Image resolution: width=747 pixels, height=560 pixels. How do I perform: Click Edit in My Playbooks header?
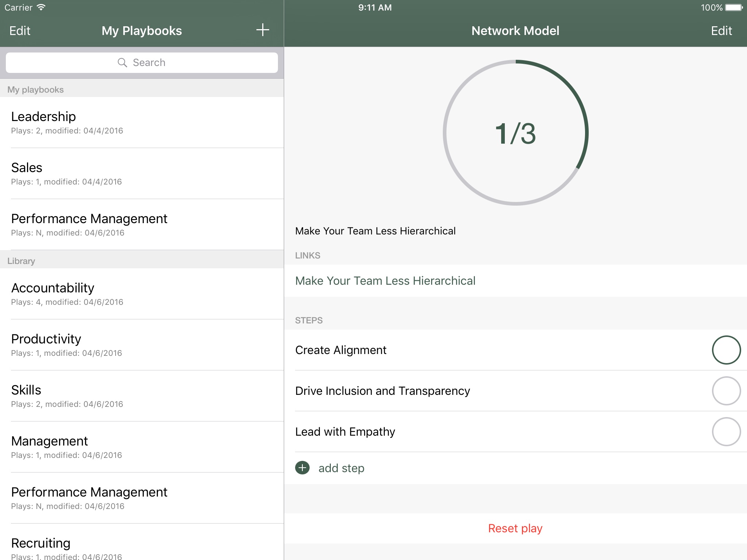pos(20,31)
